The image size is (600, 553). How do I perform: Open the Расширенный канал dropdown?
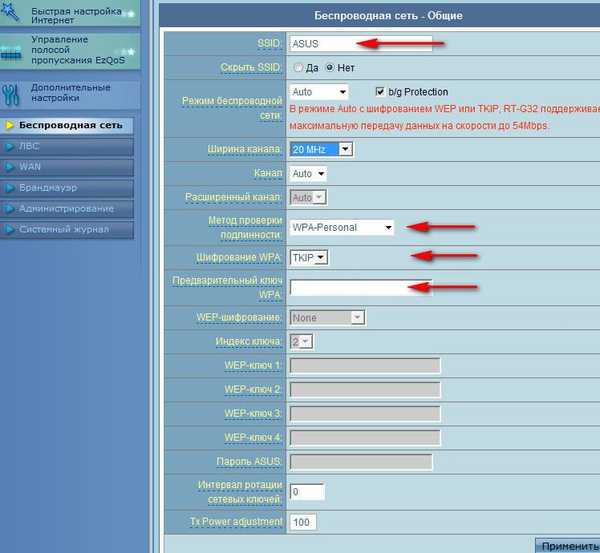(x=308, y=198)
